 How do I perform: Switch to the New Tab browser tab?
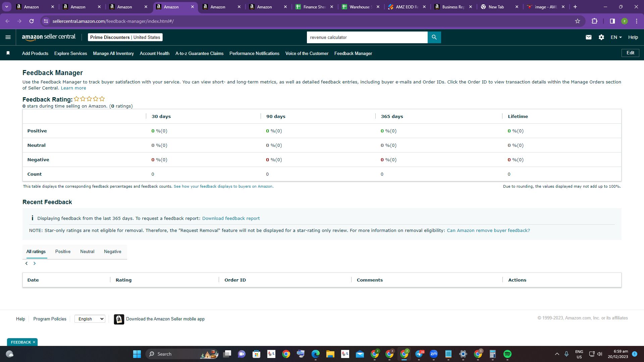(499, 7)
